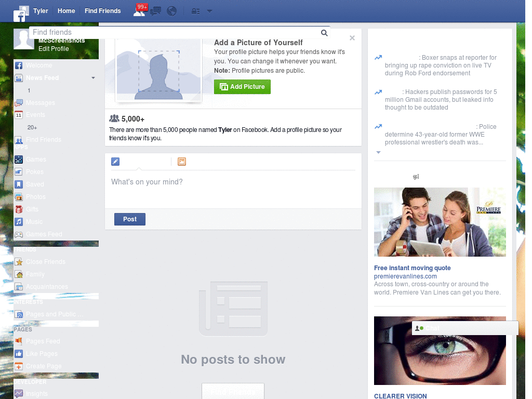Open trending story about Boxer snaps at reporter
Viewport: 532px width, 399px height.
click(440, 65)
